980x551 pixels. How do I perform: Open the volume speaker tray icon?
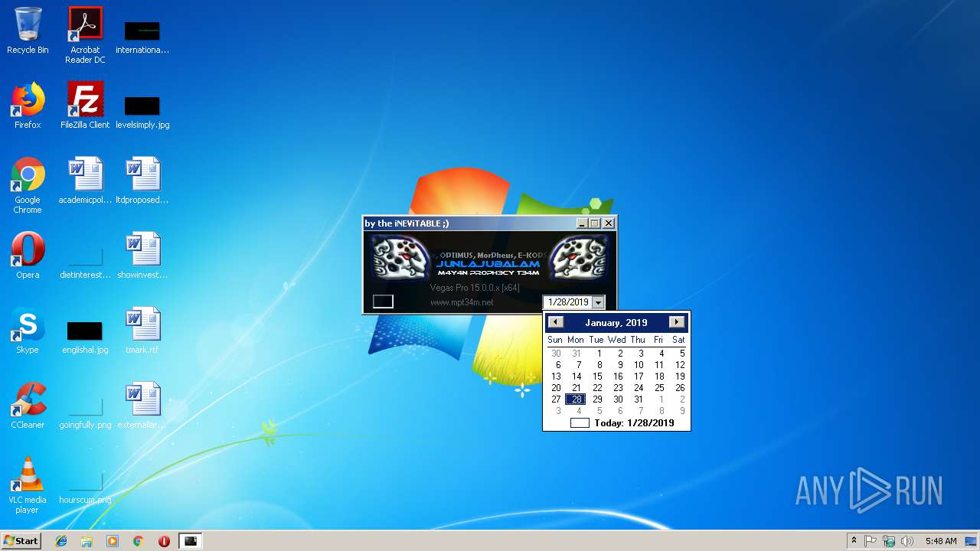pyautogui.click(x=907, y=541)
